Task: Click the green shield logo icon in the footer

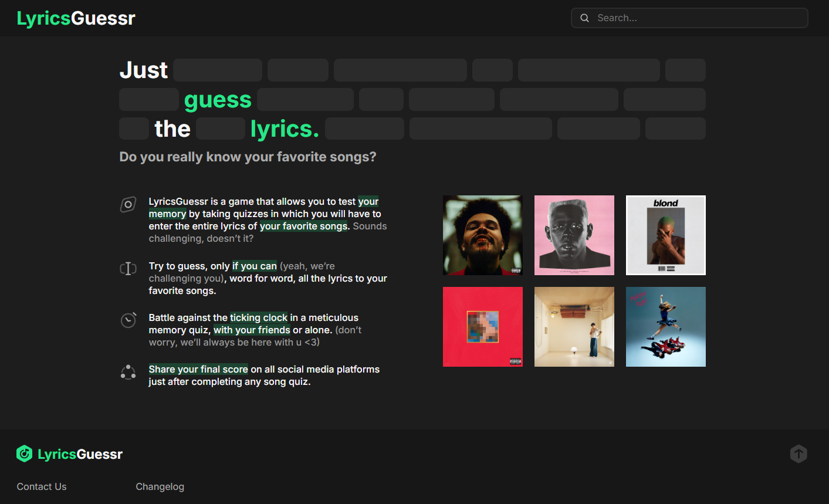Action: 24,454
